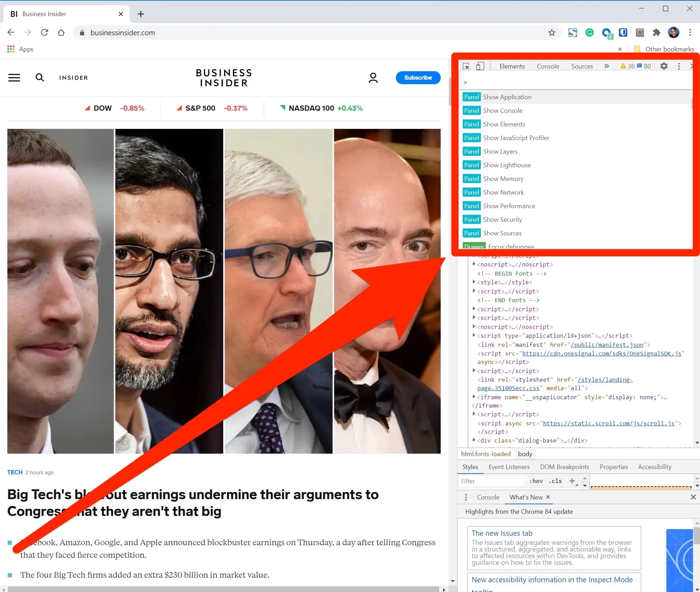Switch to the Event Listeners tab
This screenshot has width=700, height=592.
click(509, 467)
